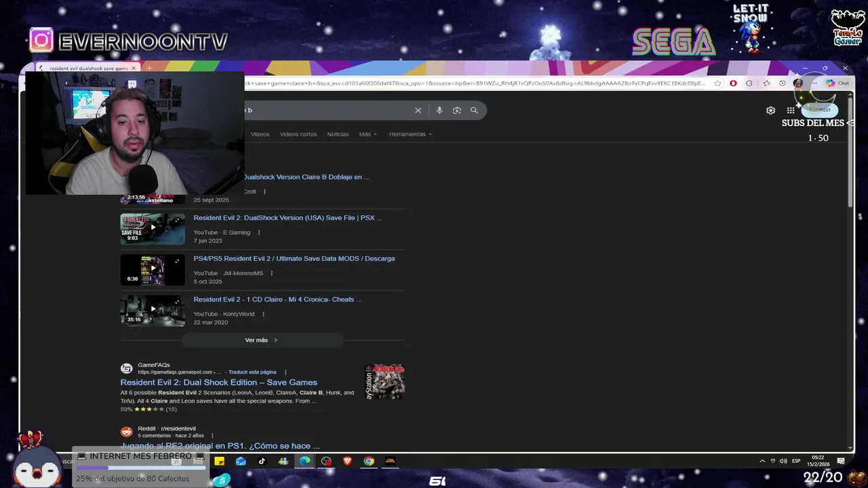Open the Windows notification center

click(841, 461)
